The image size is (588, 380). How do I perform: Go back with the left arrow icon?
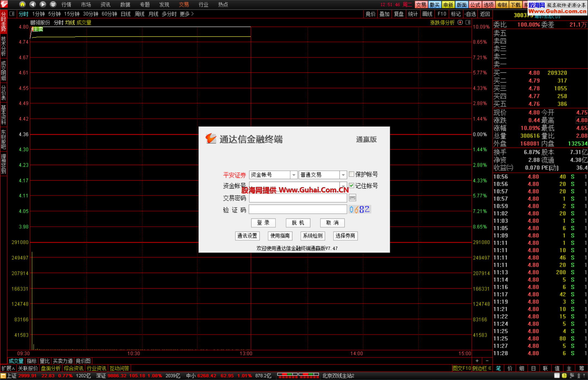click(32, 4)
